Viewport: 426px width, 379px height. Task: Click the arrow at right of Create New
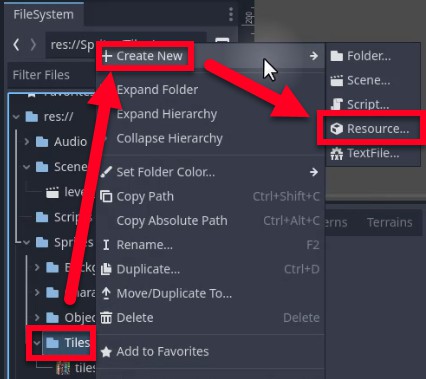314,56
